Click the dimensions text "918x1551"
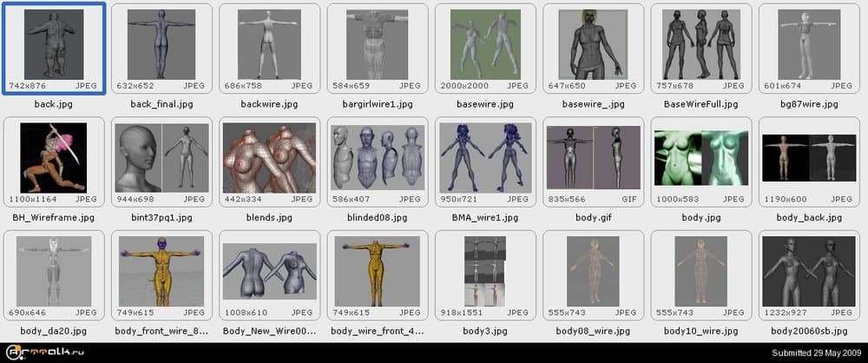Image resolution: width=868 pixels, height=363 pixels. click(462, 313)
